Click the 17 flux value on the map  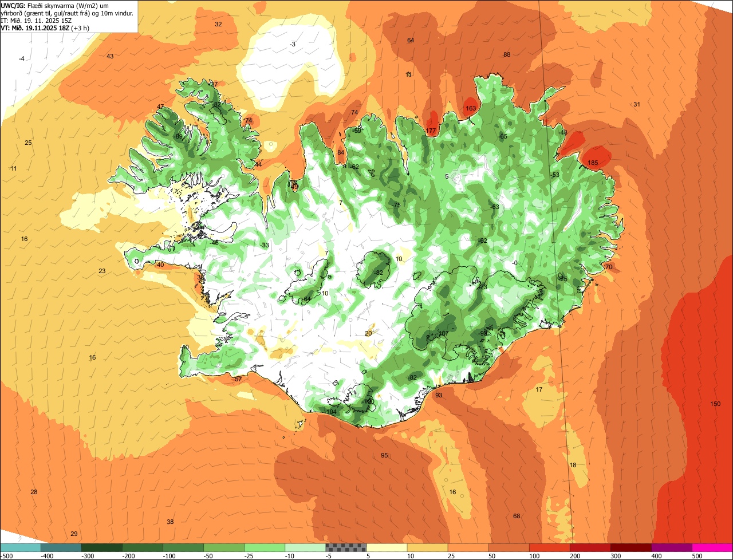click(x=539, y=390)
